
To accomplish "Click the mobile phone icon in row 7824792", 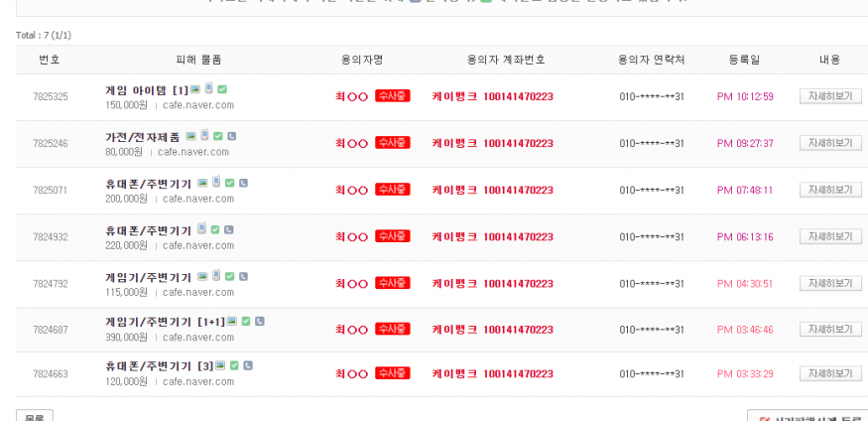I will (x=216, y=276).
